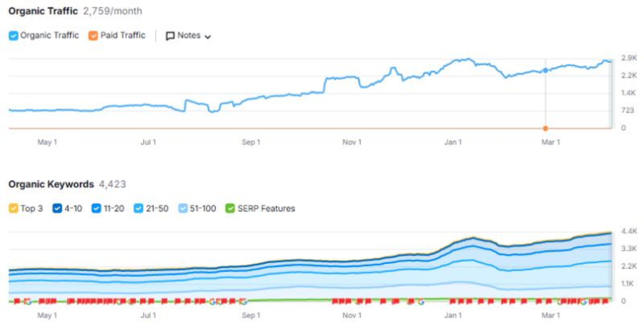Select the blue data point on Organic Traffic line
The image size is (644, 329).
(545, 71)
